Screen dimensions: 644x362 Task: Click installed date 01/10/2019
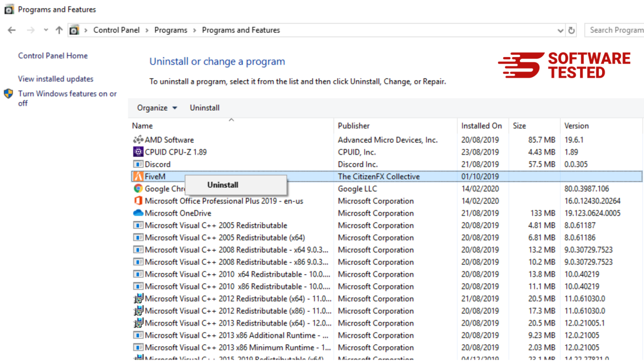click(480, 176)
